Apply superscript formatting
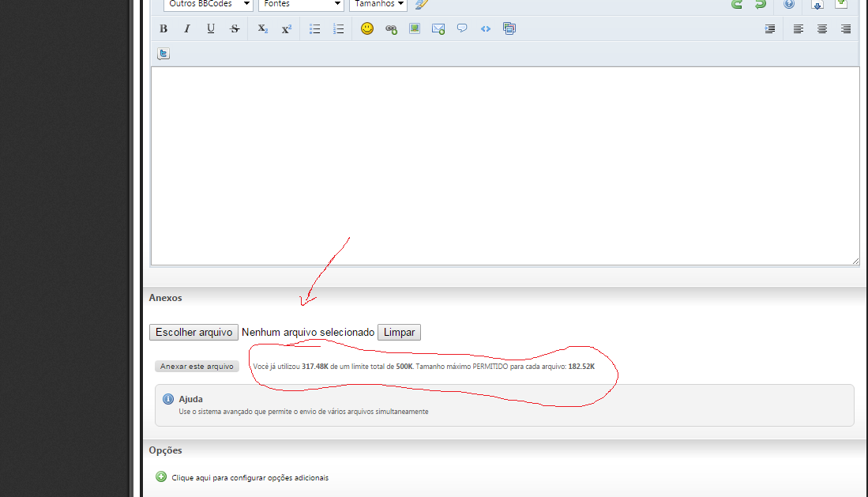868x497 pixels. (x=286, y=28)
